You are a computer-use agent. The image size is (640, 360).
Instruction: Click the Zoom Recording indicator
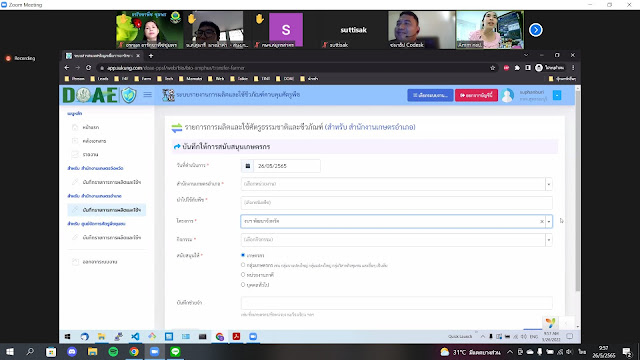[x=20, y=58]
